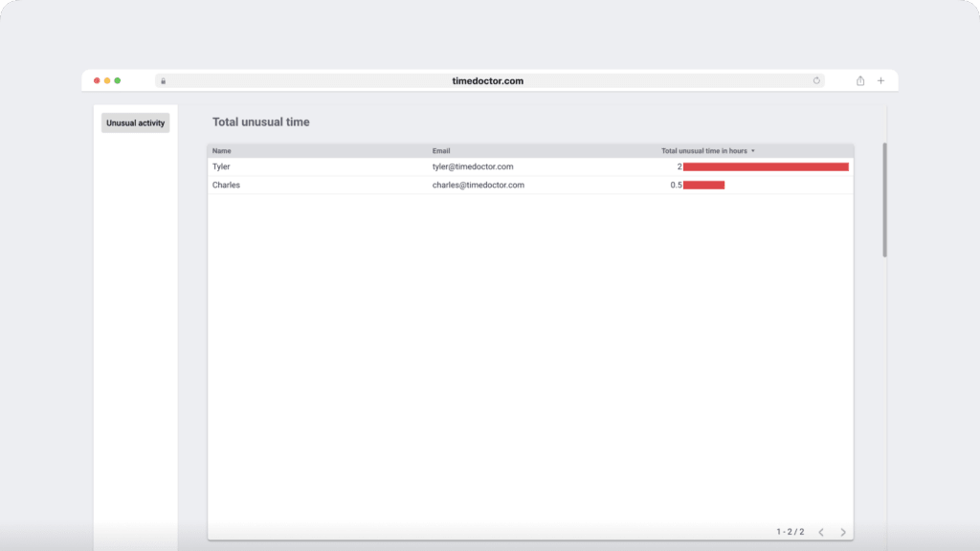Click the yellow minimize window button
The image size is (980, 551).
point(107,80)
